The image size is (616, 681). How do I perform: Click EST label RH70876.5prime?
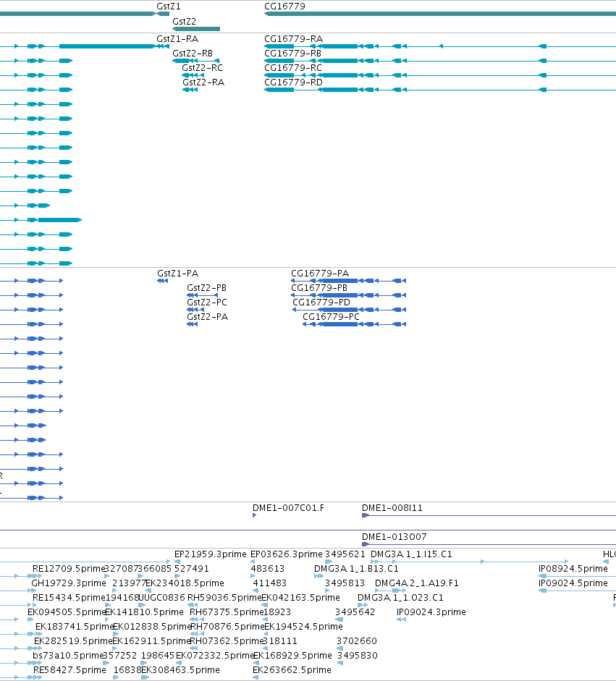(x=227, y=627)
